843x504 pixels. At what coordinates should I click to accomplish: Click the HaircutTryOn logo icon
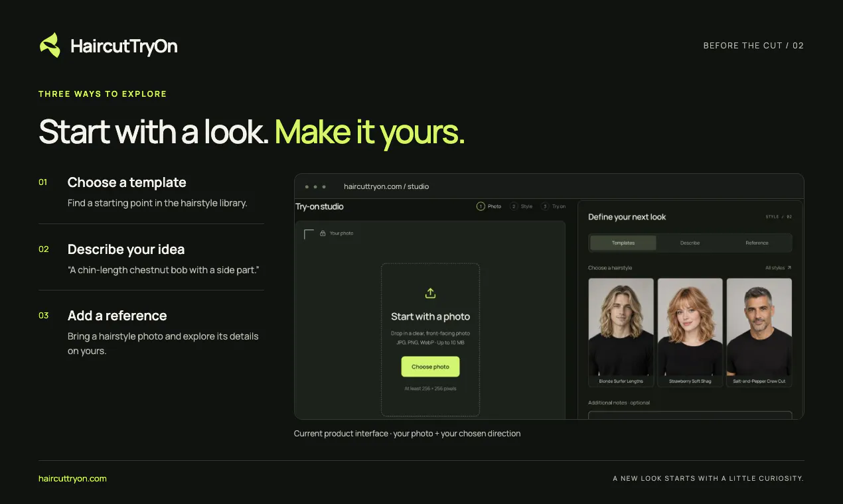(x=50, y=45)
